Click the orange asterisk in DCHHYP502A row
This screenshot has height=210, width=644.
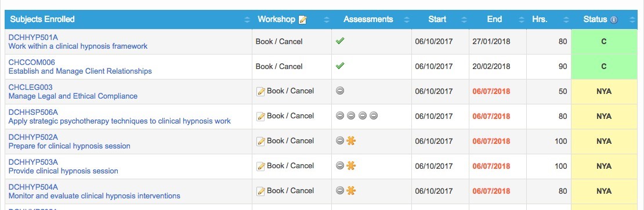[351, 141]
